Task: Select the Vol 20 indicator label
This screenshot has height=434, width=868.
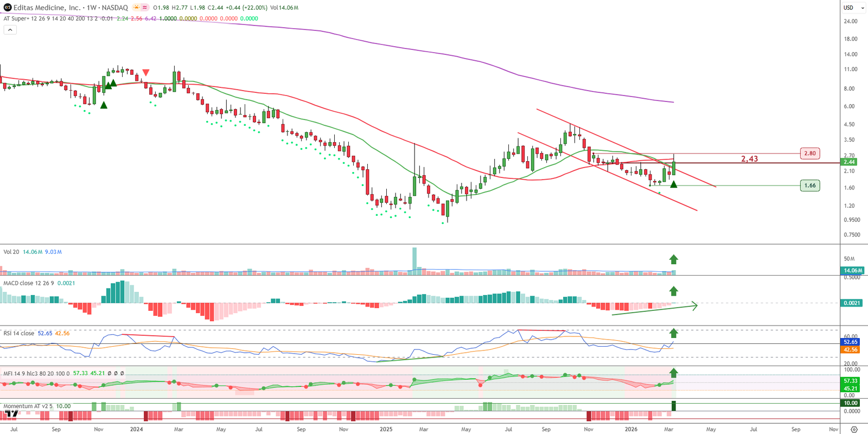Action: 11,252
